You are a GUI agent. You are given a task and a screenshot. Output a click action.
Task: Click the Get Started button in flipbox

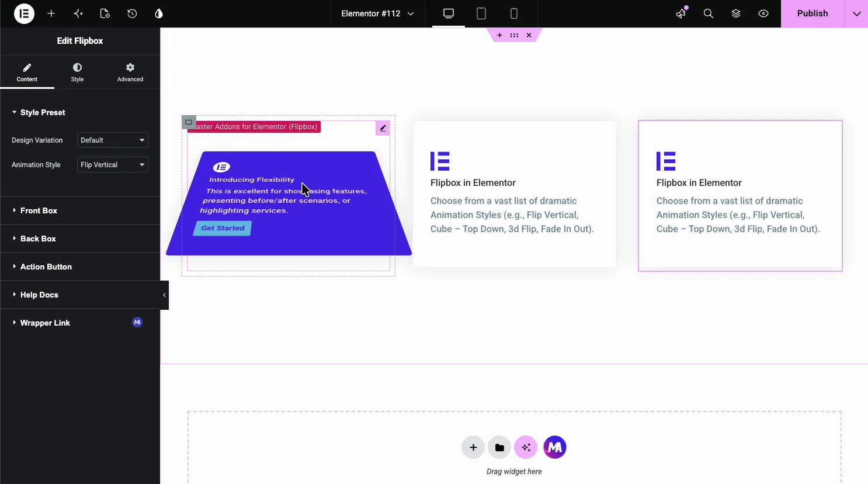pyautogui.click(x=223, y=229)
